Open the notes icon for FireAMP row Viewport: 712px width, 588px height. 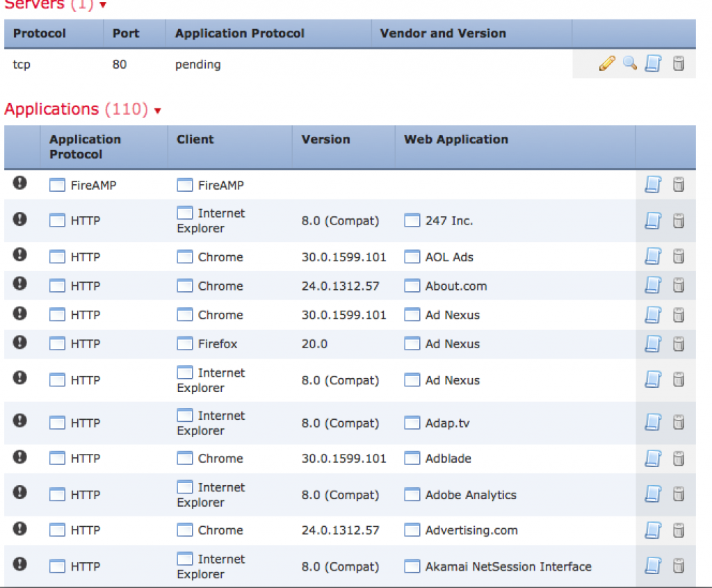pyautogui.click(x=653, y=185)
